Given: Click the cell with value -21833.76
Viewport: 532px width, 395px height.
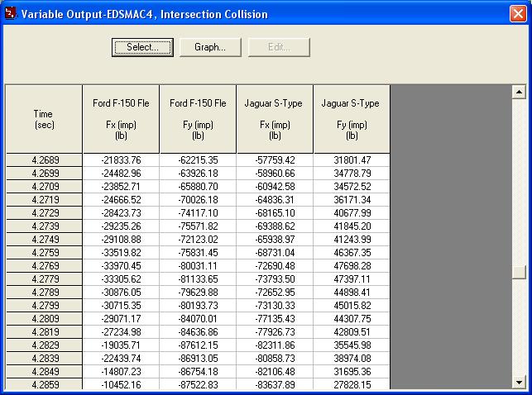Looking at the screenshot, I should point(121,159).
